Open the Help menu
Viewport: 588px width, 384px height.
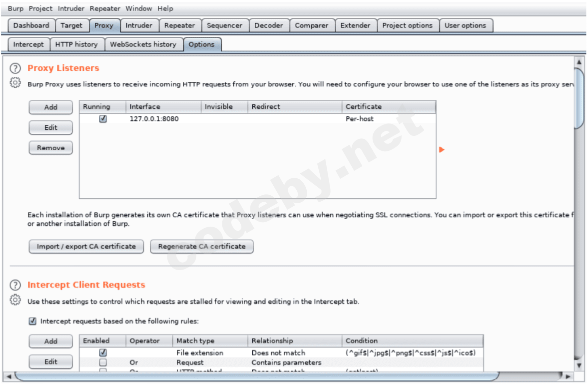click(x=165, y=8)
